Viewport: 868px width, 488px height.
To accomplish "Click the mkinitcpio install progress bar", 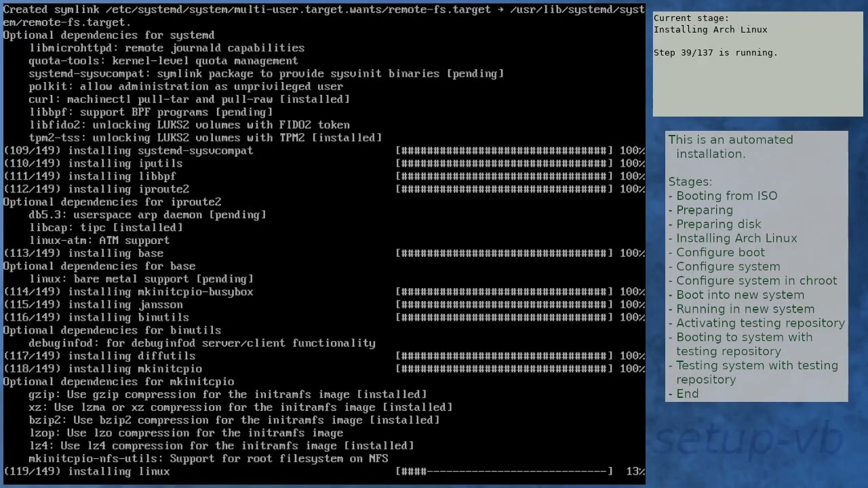I will coord(504,369).
